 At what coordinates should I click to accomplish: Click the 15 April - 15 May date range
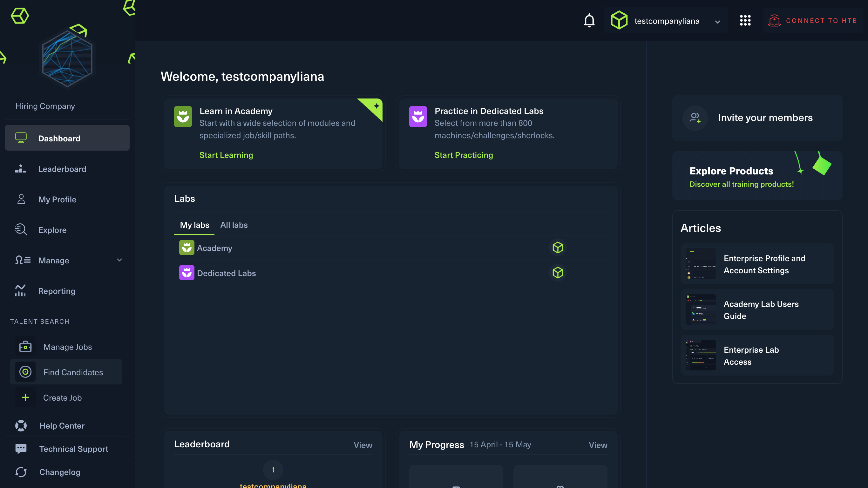click(500, 444)
